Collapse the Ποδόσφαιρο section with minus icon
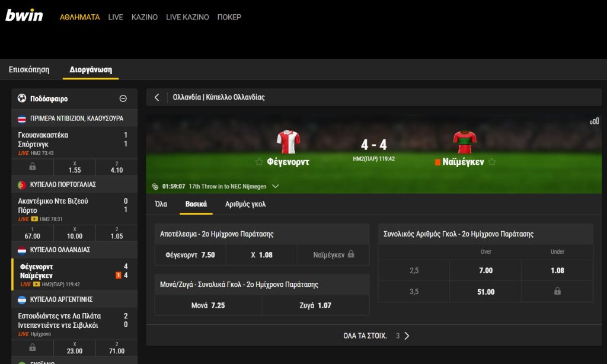 (123, 98)
